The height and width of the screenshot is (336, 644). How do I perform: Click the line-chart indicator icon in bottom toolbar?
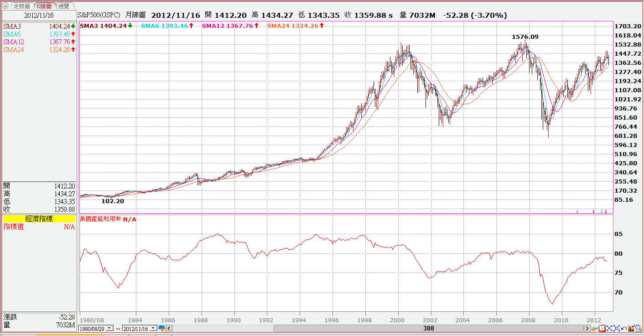595,328
